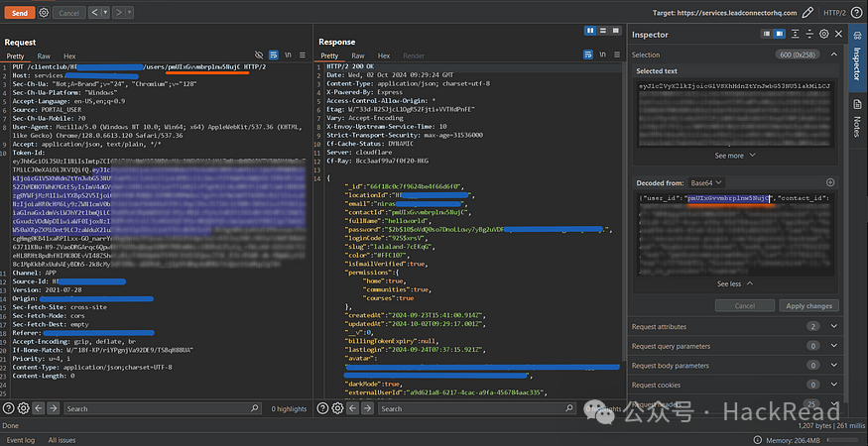868x446 pixels.
Task: Open Inspector settings gear
Action: 823,35
